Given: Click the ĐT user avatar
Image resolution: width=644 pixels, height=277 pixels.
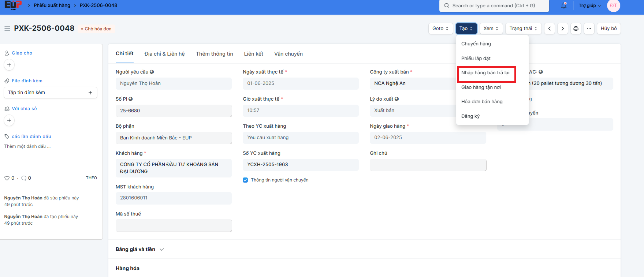Looking at the screenshot, I should click(613, 5).
